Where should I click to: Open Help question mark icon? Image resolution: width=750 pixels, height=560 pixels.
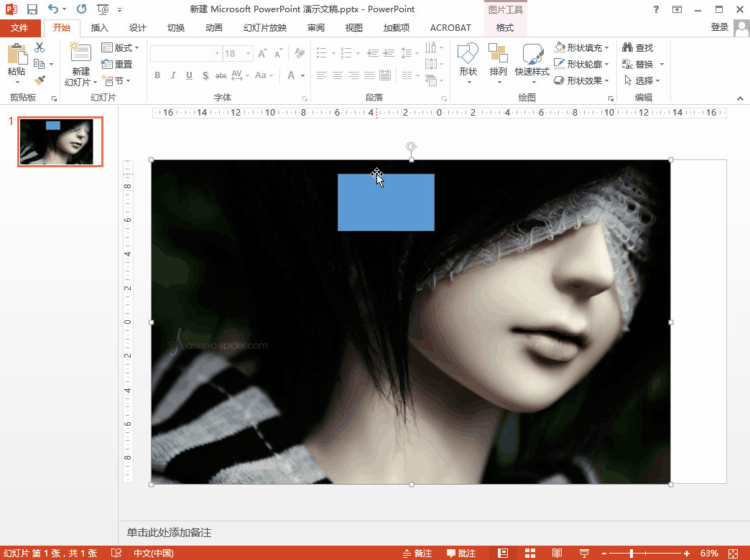[x=656, y=9]
